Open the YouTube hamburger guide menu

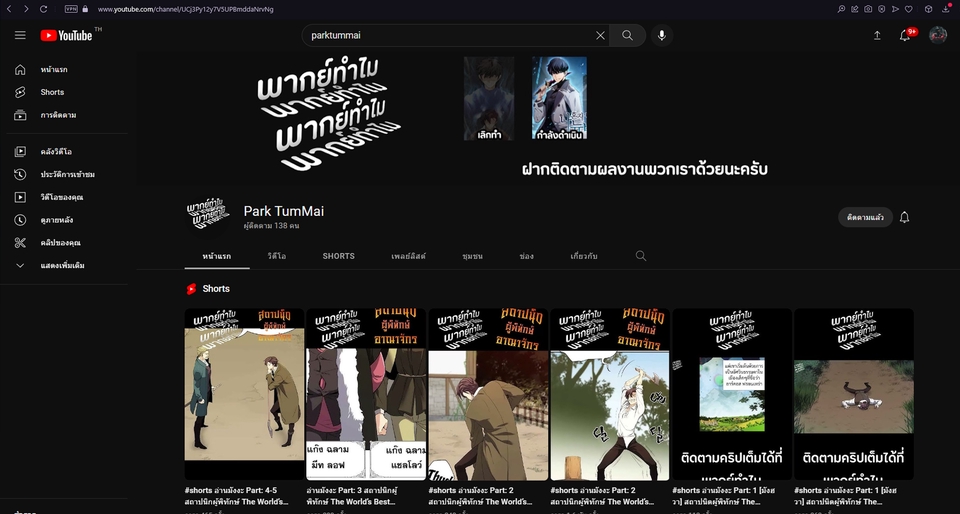point(20,35)
